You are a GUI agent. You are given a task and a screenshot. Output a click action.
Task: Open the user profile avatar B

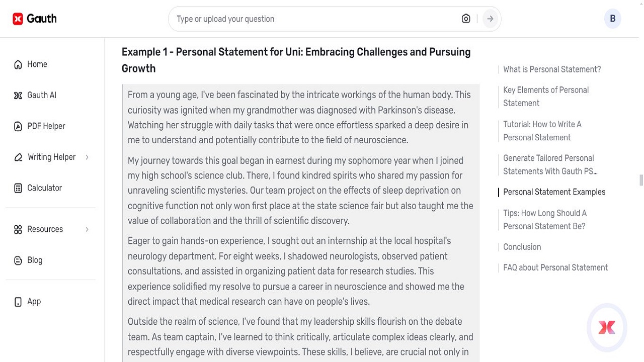click(x=613, y=19)
